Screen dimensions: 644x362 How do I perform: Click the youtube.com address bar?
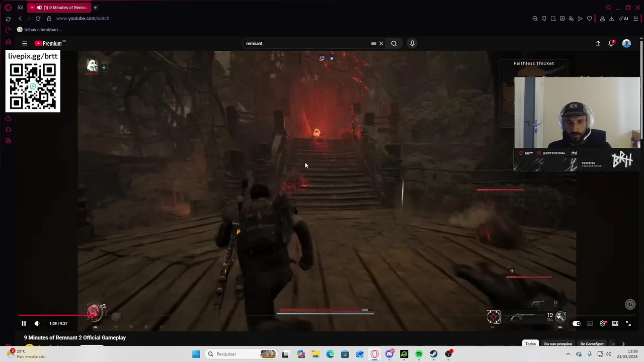[83, 19]
